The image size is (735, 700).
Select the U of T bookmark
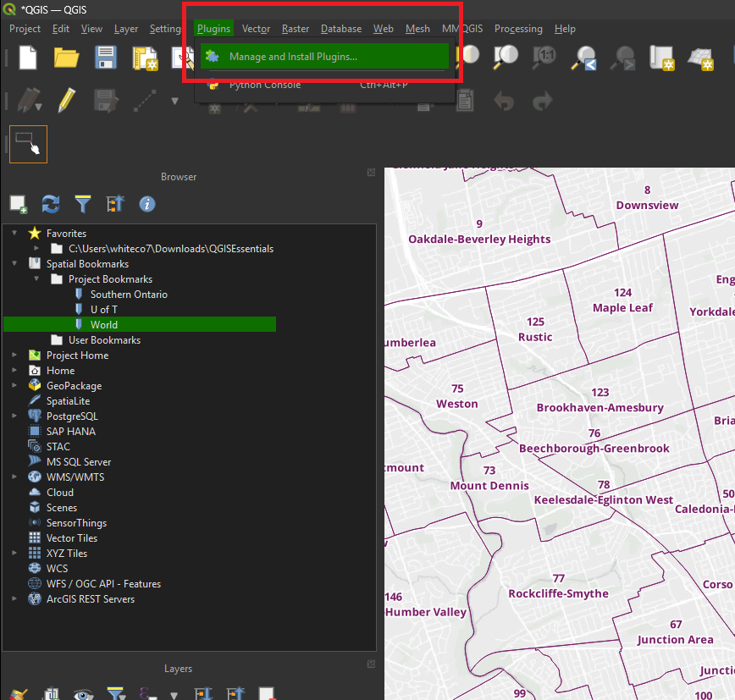(104, 309)
